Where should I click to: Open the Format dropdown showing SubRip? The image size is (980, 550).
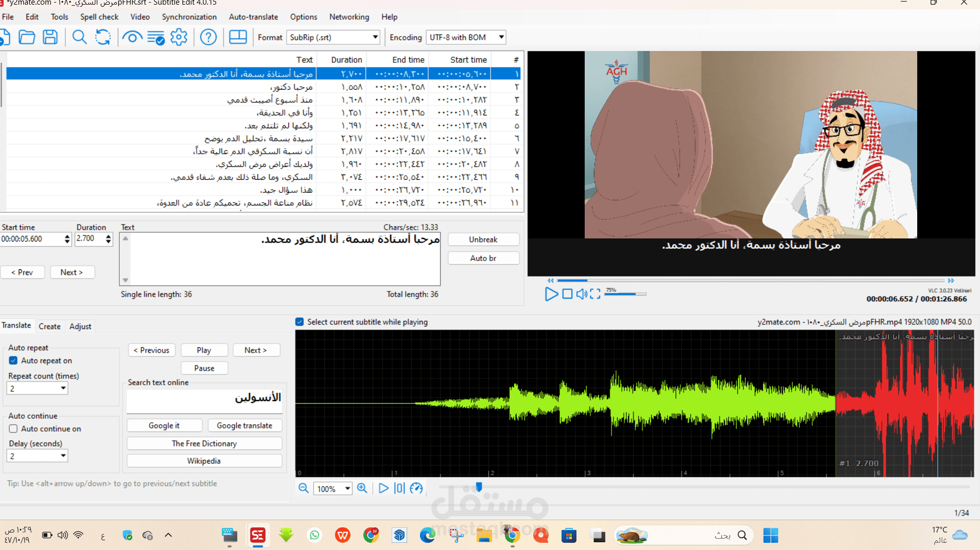click(x=334, y=37)
